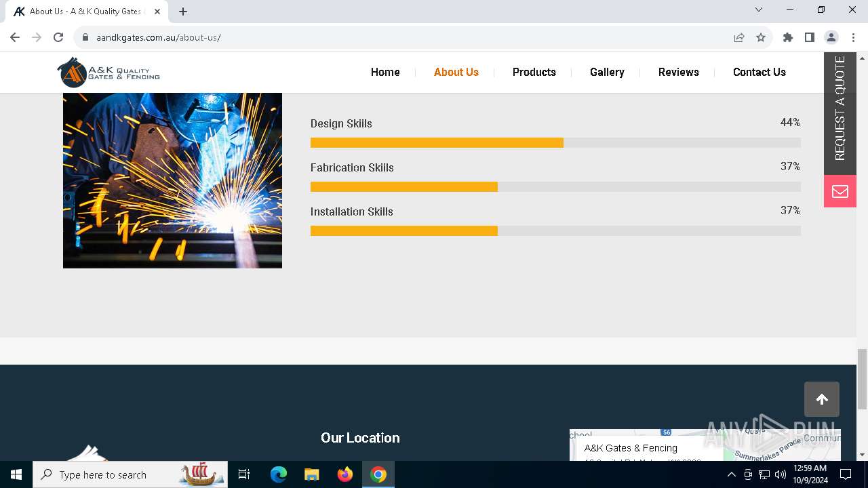Click the Design Skills label
The width and height of the screenshot is (868, 488).
341,123
